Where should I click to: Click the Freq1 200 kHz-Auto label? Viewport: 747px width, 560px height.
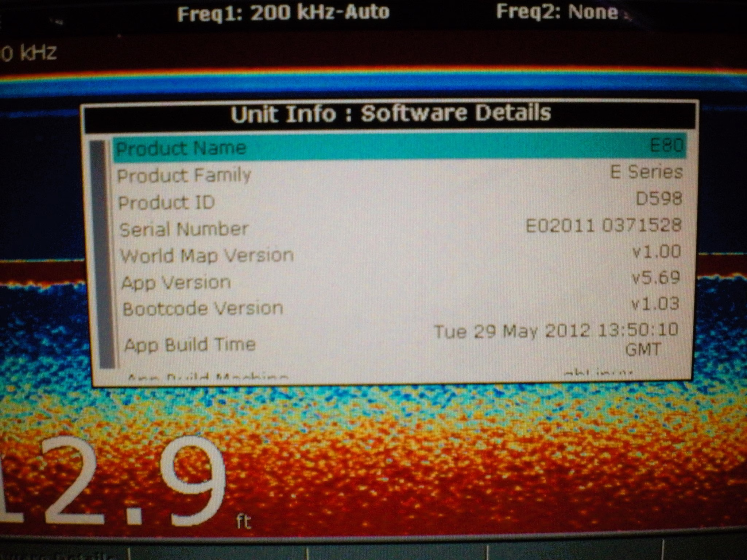[x=283, y=13]
